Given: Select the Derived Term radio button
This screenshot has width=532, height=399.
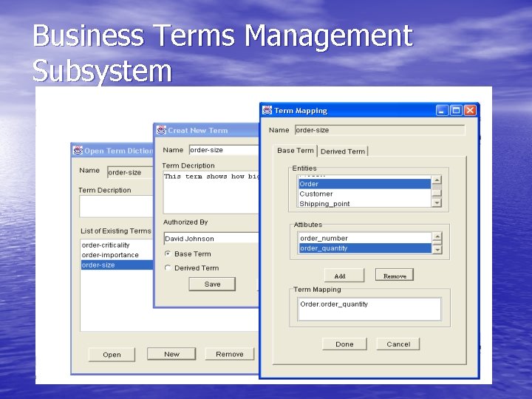Looking at the screenshot, I should (x=168, y=267).
